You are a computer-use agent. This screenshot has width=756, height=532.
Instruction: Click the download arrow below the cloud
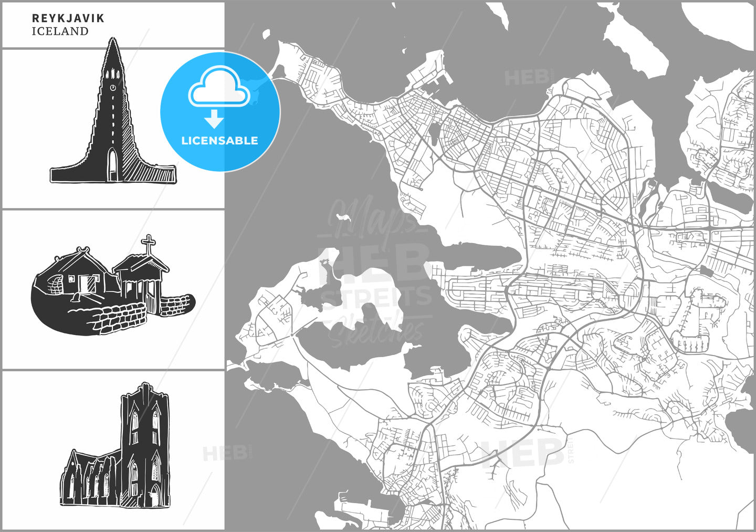point(214,119)
